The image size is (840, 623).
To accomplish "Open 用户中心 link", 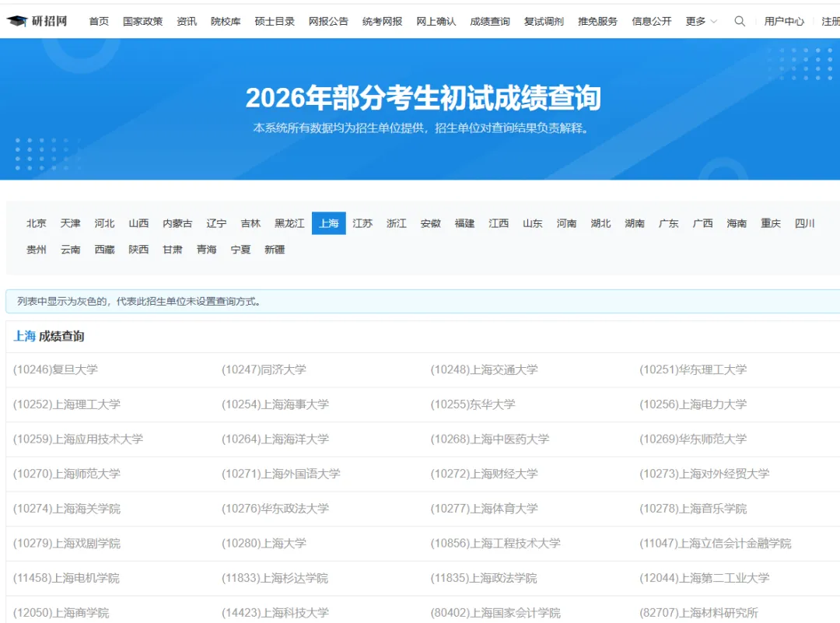I will point(784,22).
